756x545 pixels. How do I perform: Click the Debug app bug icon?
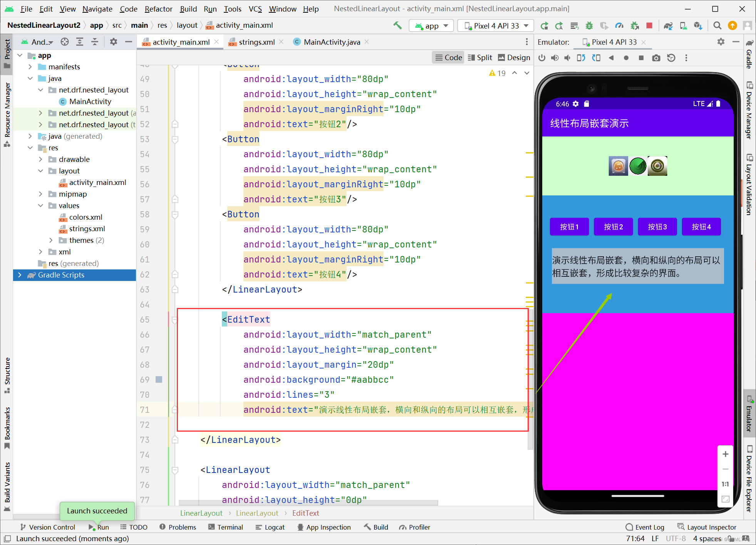coord(589,25)
